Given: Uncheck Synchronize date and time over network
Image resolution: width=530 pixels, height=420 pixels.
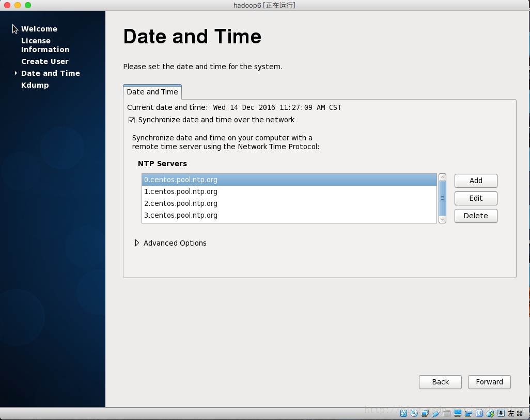Looking at the screenshot, I should point(132,120).
